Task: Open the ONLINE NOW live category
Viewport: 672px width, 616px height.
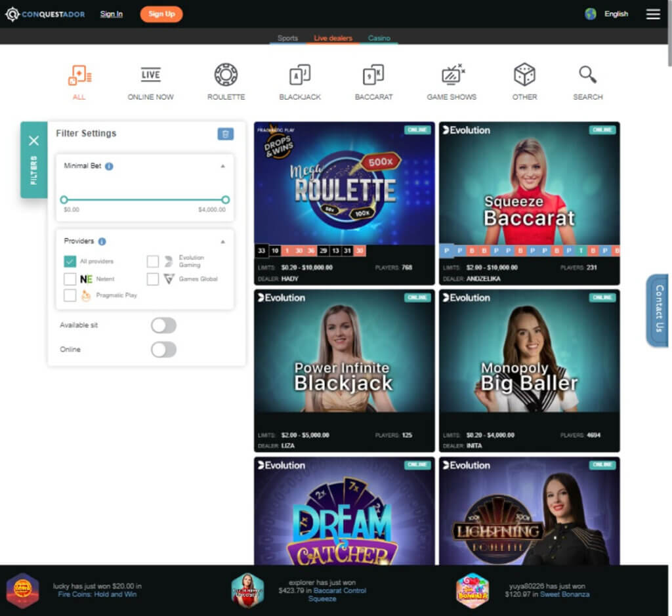Action: (x=150, y=75)
